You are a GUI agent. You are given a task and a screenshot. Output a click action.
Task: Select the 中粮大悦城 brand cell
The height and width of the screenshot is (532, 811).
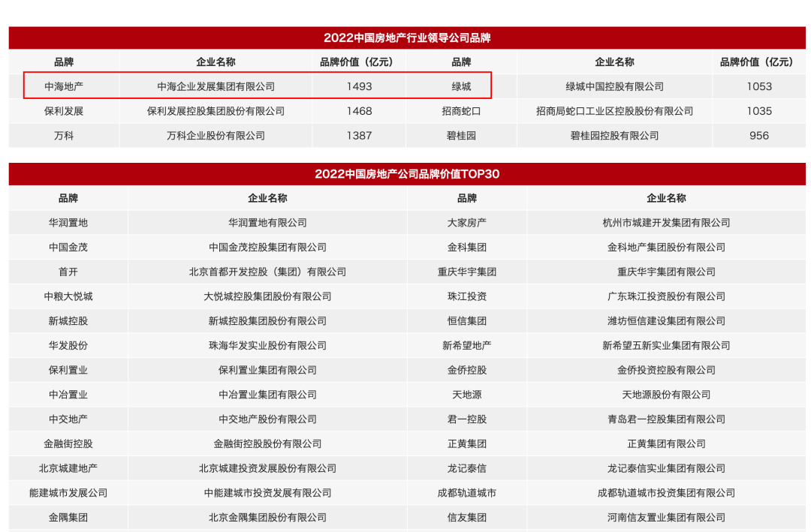(68, 296)
